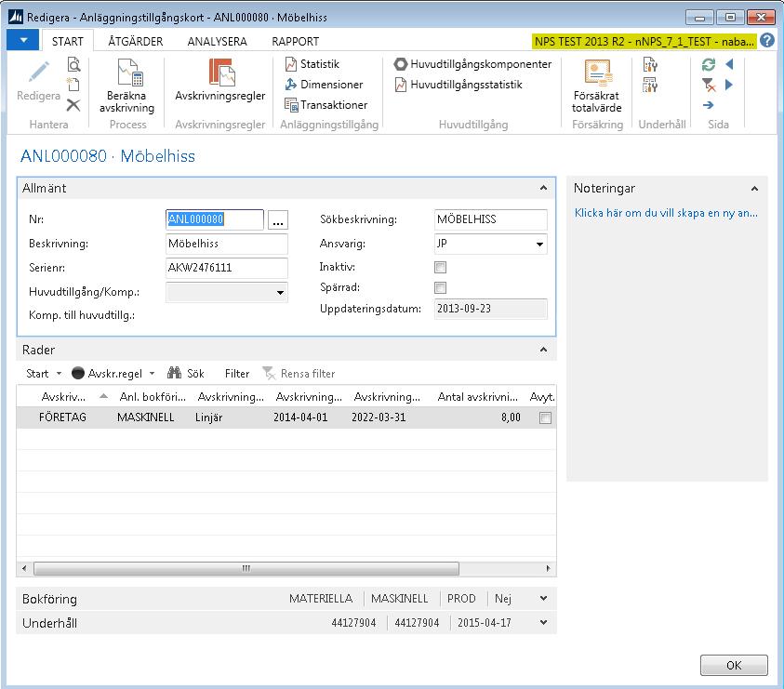The image size is (784, 689).
Task: Click the link to create a new note
Action: click(666, 213)
